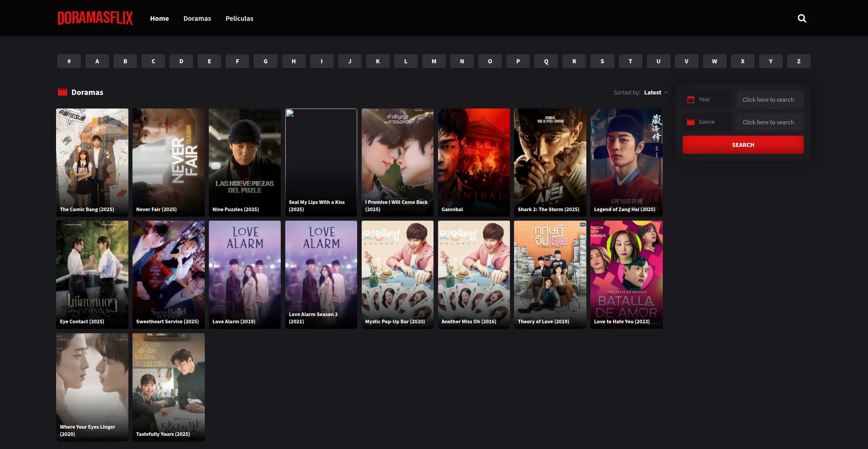This screenshot has width=868, height=449.
Task: Filter titles by letter A
Action: pos(97,61)
